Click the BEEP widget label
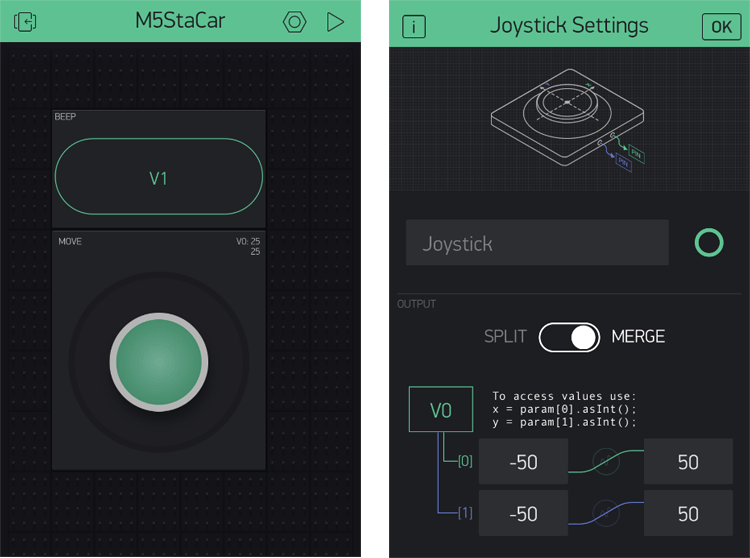The image size is (750, 558). 65,117
